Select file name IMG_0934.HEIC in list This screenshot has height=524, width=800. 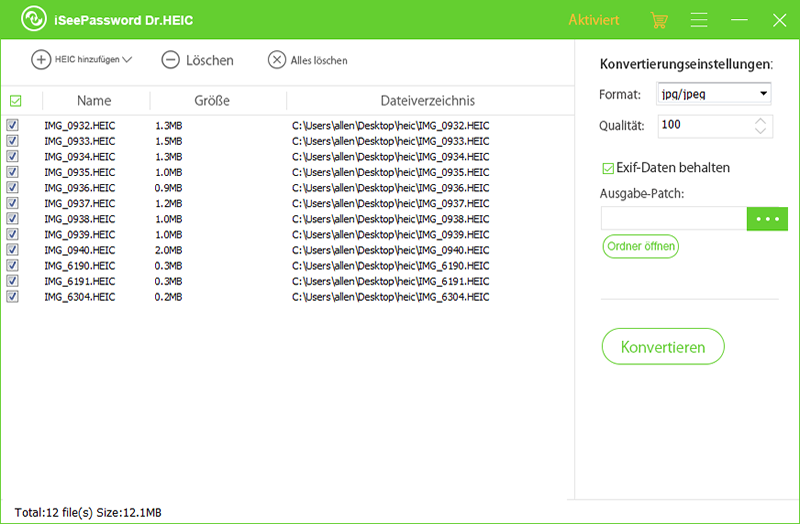click(80, 157)
